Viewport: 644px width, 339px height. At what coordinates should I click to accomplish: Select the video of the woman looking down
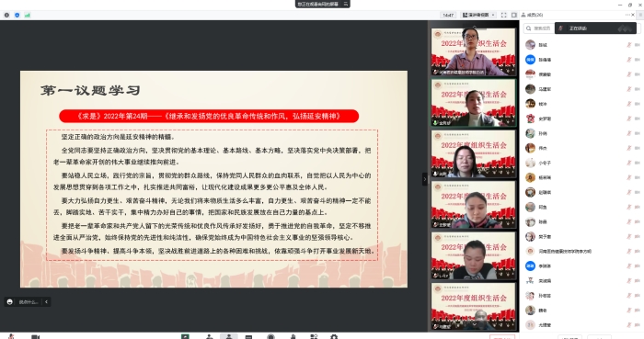tap(473, 255)
